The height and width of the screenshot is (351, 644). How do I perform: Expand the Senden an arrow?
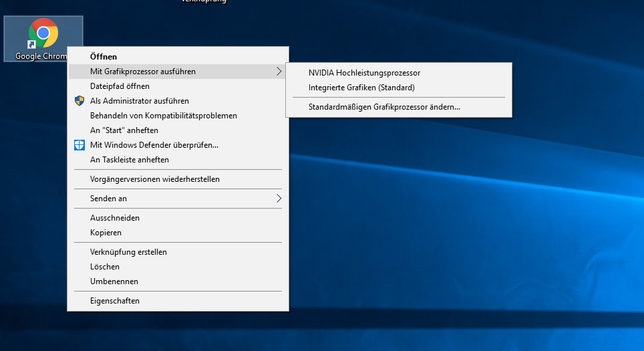point(279,199)
